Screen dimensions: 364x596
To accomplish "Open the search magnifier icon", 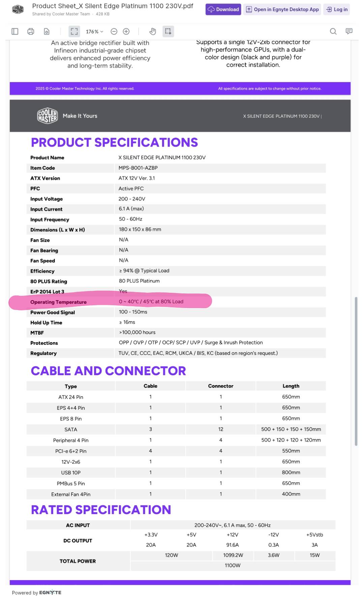I will coord(333,31).
